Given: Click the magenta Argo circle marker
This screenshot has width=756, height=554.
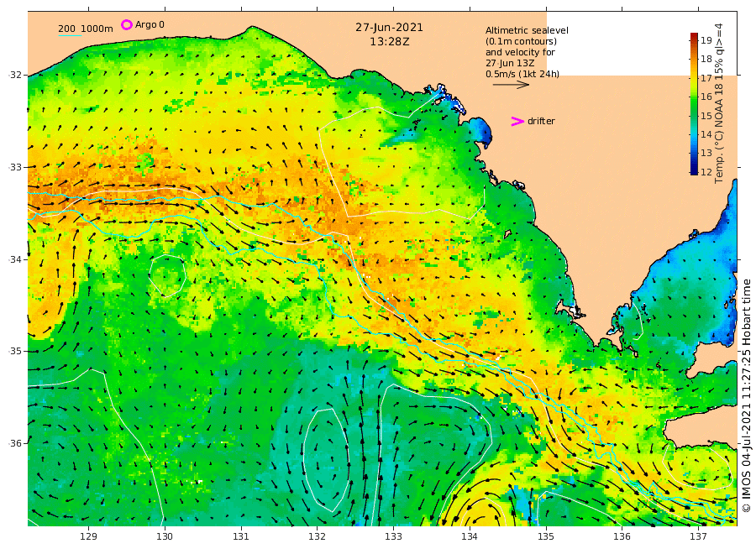Looking at the screenshot, I should tap(126, 24).
